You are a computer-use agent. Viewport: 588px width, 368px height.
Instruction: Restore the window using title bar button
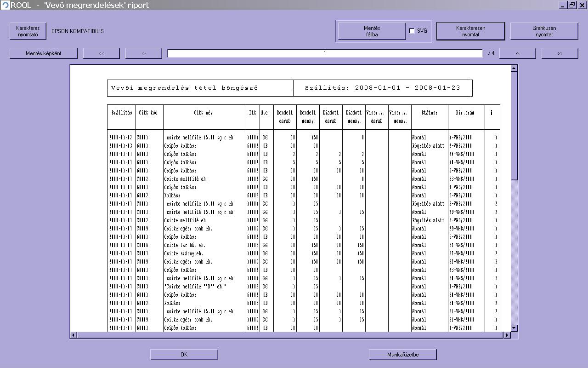(x=572, y=5)
